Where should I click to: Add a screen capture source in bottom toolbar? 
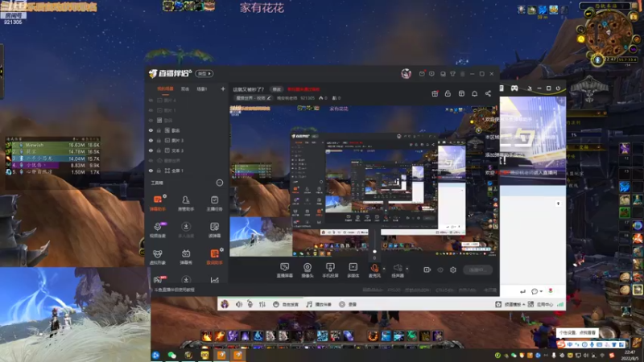point(284,270)
